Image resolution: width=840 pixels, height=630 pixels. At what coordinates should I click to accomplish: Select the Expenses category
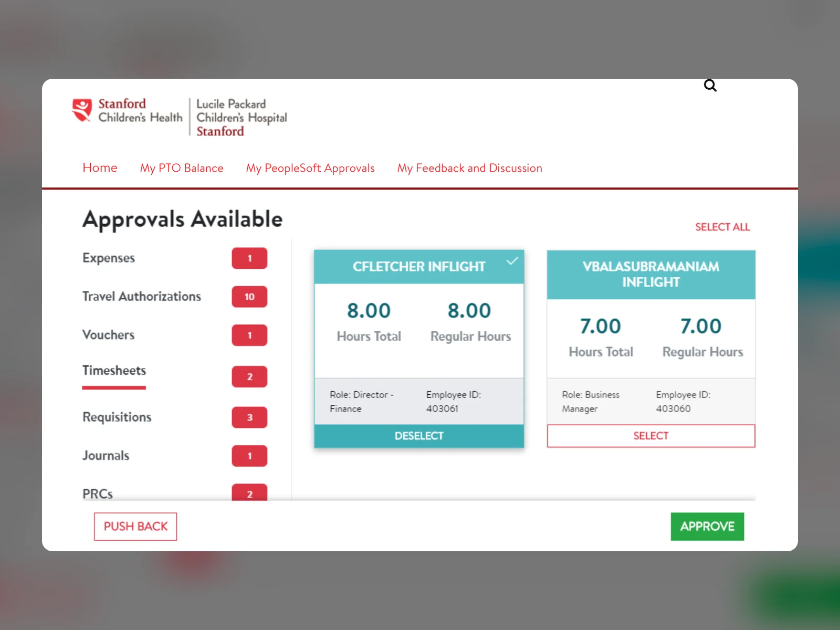click(x=109, y=258)
